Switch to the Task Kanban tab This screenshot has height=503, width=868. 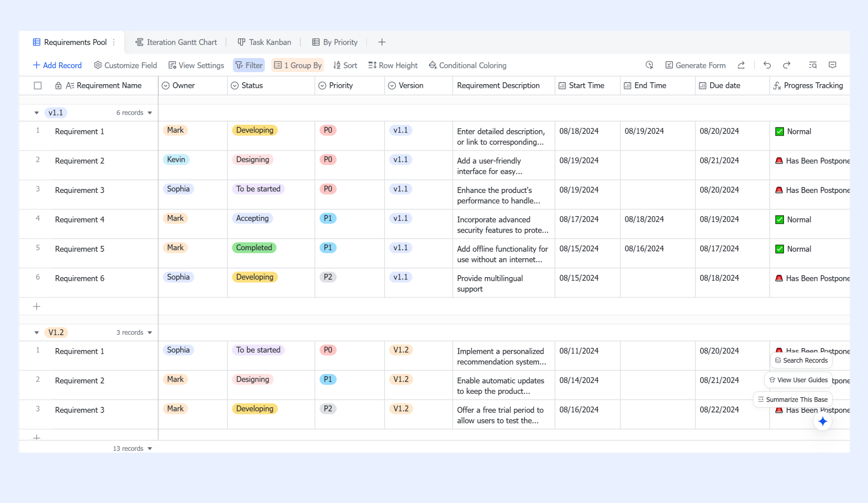[265, 42]
